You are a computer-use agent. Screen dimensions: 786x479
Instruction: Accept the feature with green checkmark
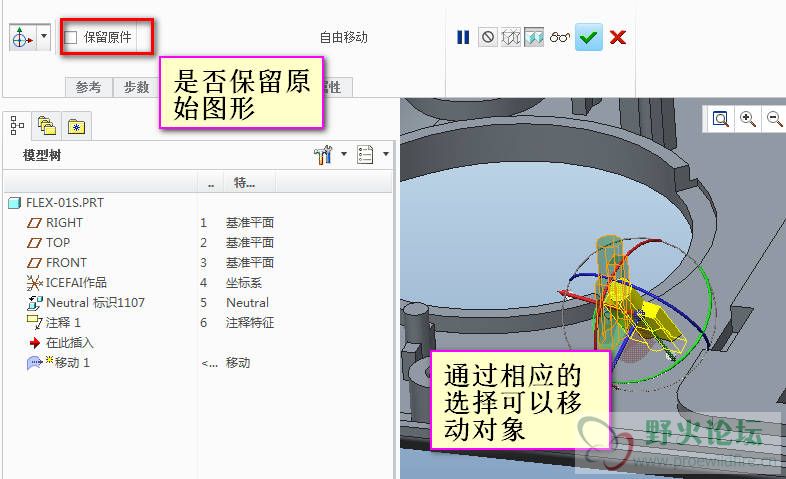588,37
